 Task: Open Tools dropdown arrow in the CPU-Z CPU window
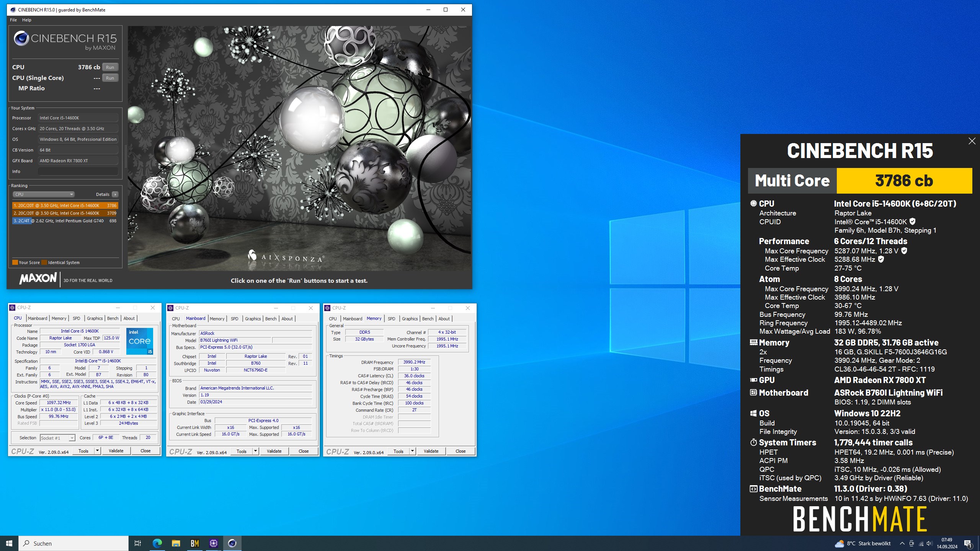(x=97, y=451)
